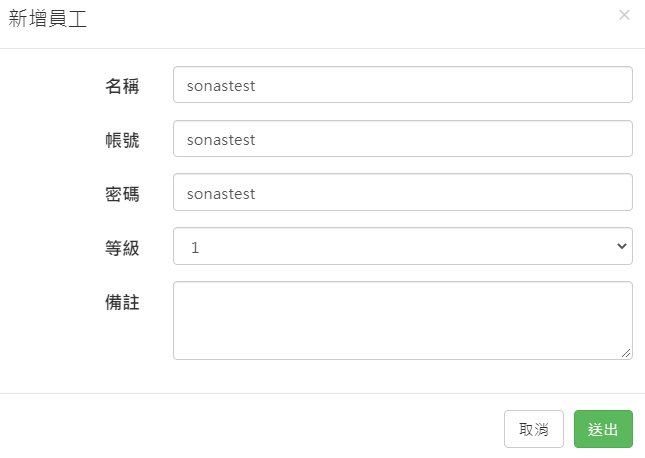645x458 pixels.
Task: Submit the form with 送出
Action: pyautogui.click(x=603, y=429)
